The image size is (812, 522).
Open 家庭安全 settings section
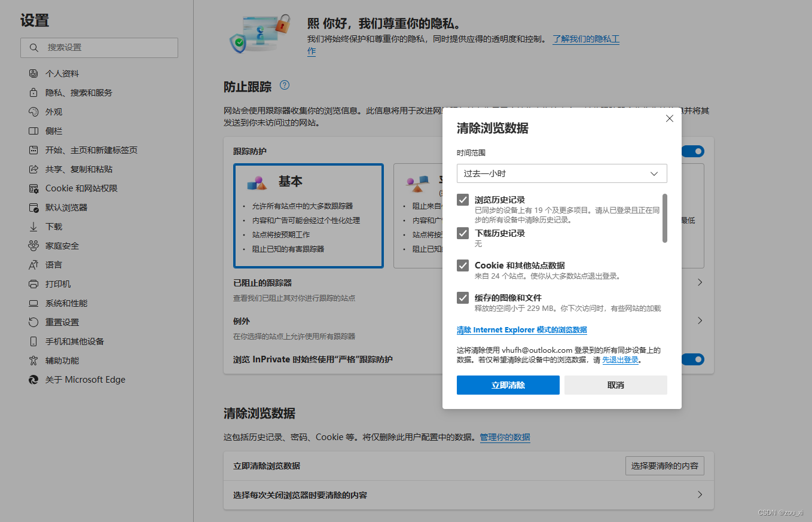62,246
